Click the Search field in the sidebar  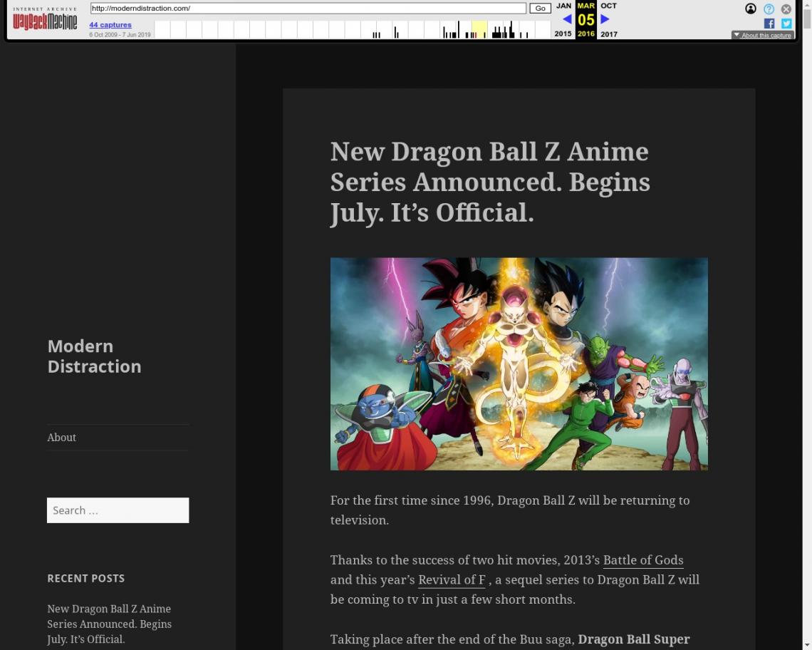pyautogui.click(x=118, y=510)
